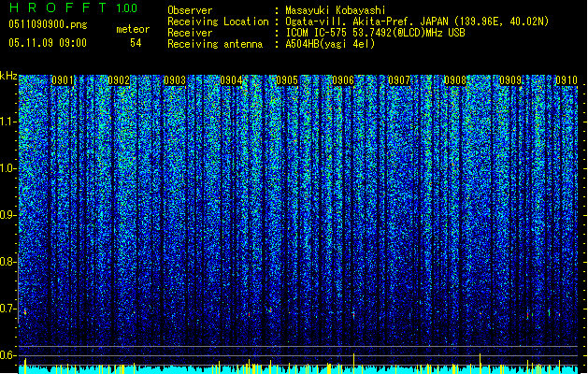588x374 pixels.
Task: Click the HROFFT program title
Action: coord(58,9)
